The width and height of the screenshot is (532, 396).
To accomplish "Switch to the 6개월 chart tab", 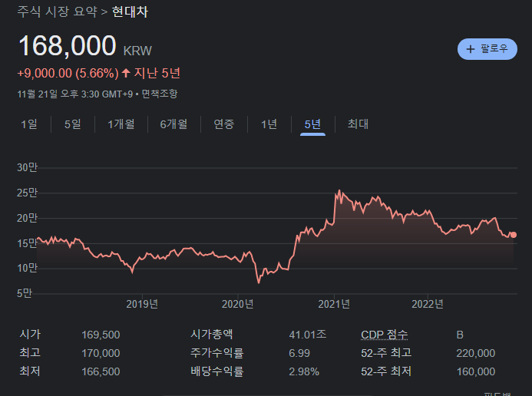I will click(173, 124).
